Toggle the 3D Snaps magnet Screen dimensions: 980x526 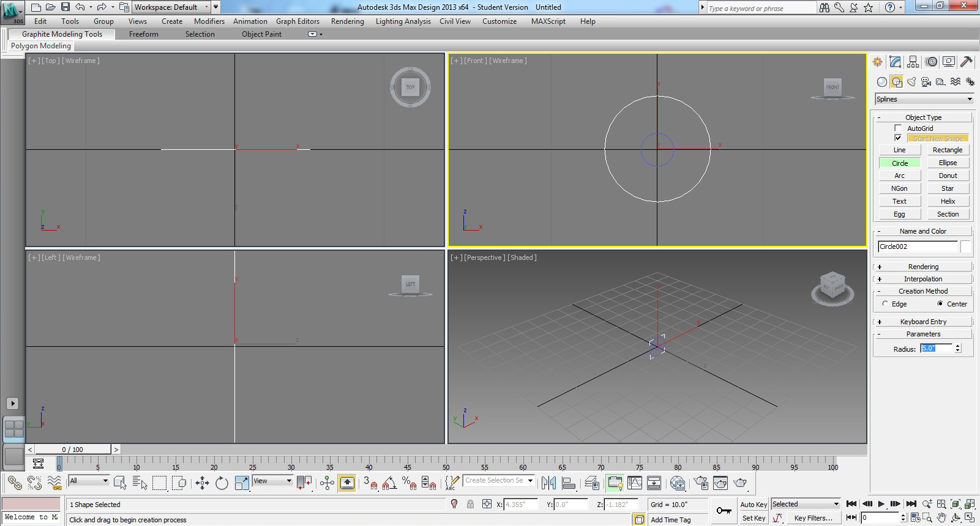click(370, 483)
